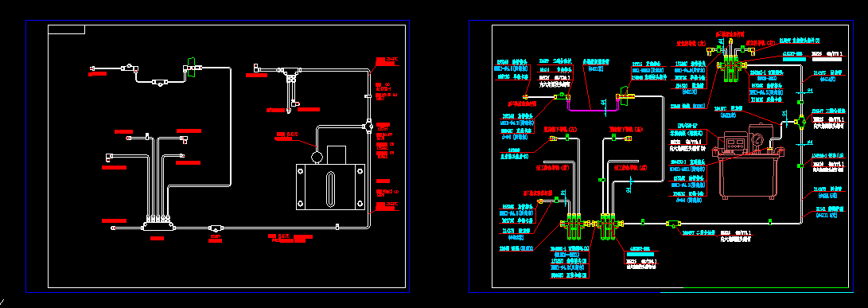Click the inline filter on left drawing's bottom pipe
Screen dimensions: 868x308
tap(216, 227)
